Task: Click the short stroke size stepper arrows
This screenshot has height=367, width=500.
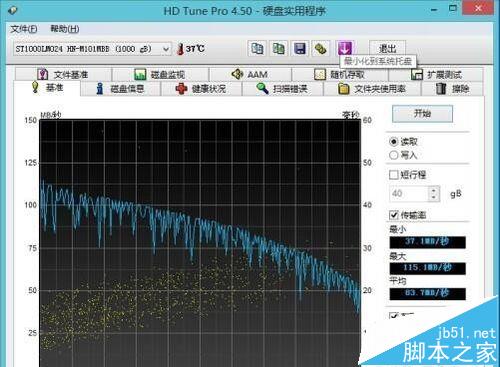Action: tap(434, 194)
